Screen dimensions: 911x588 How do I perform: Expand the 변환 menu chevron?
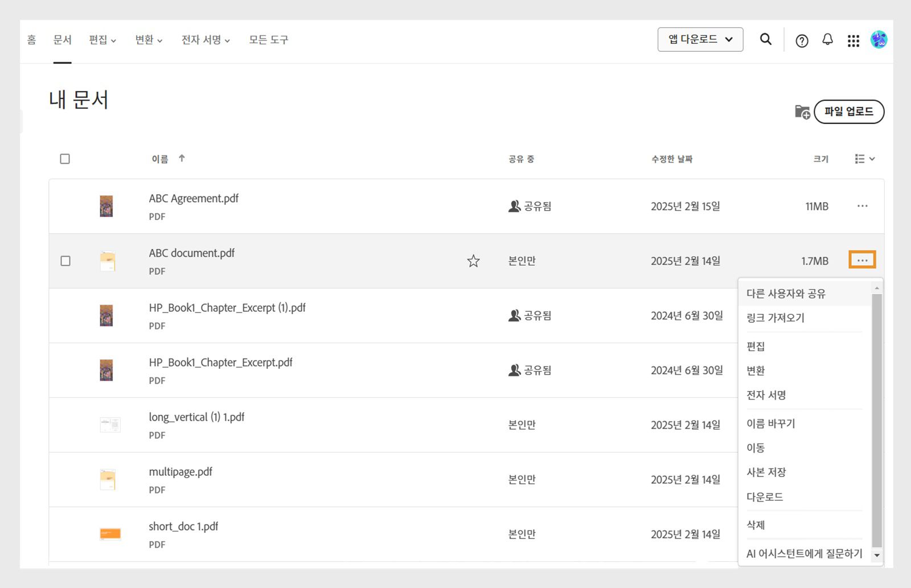(160, 40)
